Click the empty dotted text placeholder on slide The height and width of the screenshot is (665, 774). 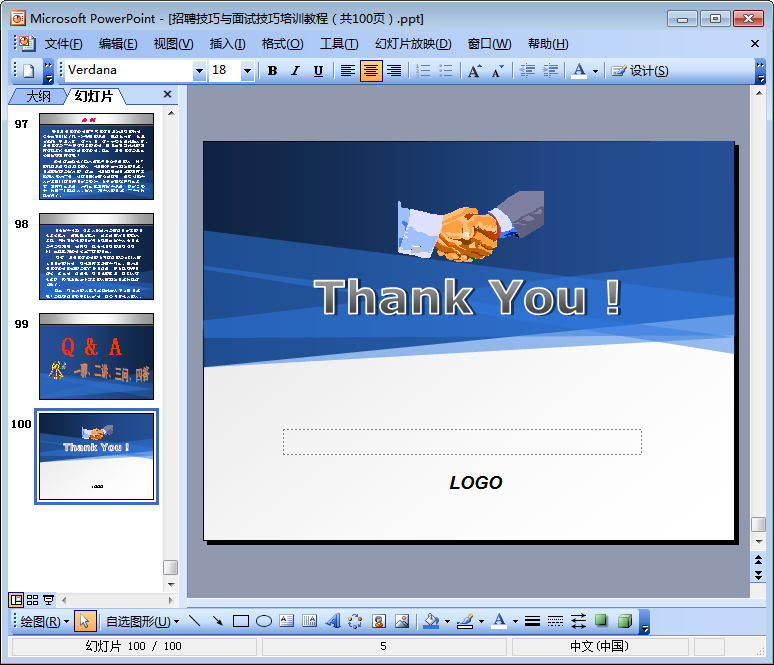[462, 442]
